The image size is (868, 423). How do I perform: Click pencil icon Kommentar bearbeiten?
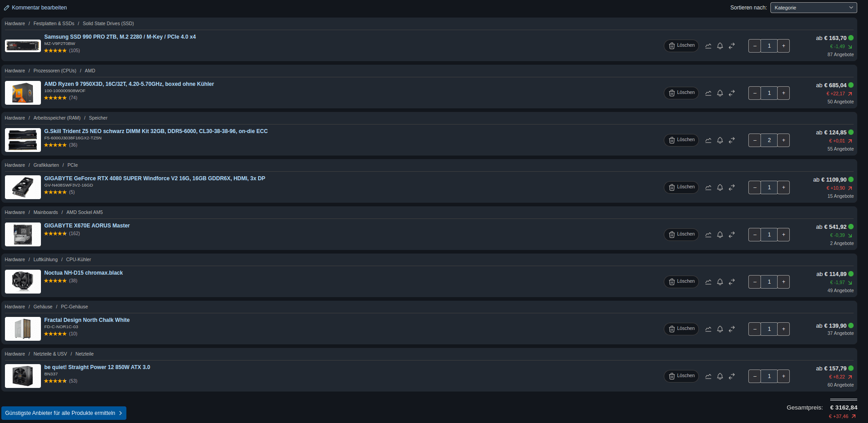7,8
